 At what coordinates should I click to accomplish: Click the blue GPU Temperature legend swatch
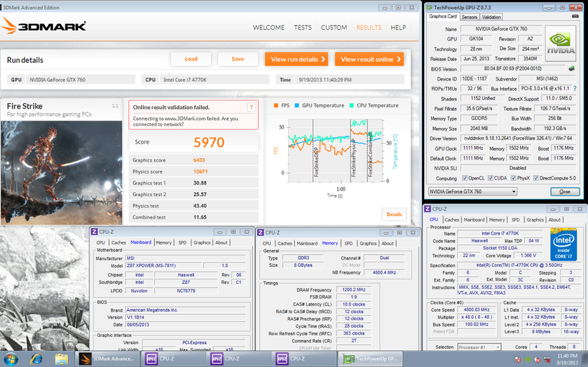pos(297,106)
